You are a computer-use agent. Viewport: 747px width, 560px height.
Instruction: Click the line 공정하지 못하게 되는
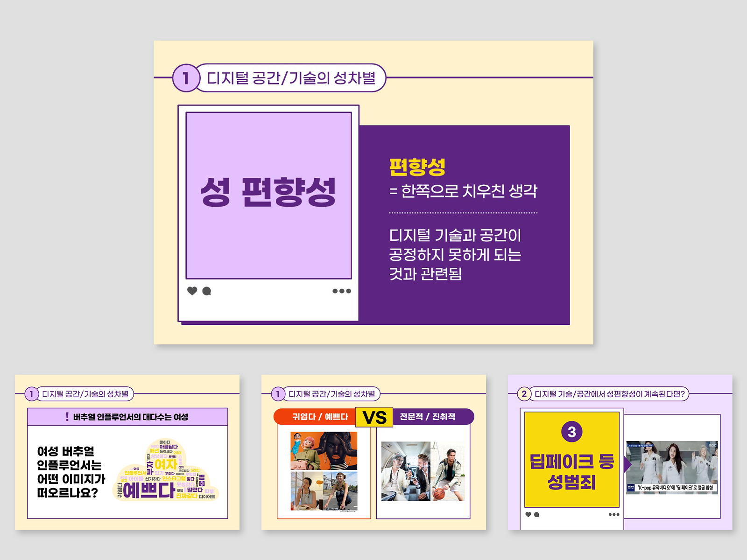click(455, 255)
